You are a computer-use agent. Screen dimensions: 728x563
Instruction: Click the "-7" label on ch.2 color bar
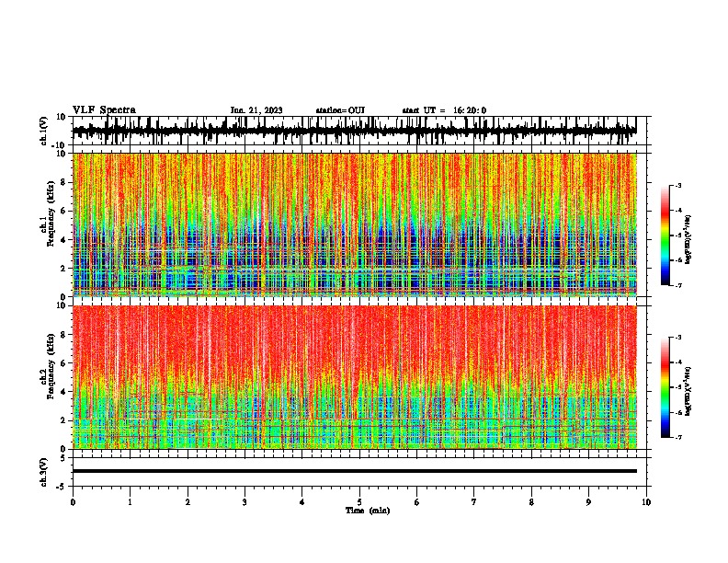(678, 437)
